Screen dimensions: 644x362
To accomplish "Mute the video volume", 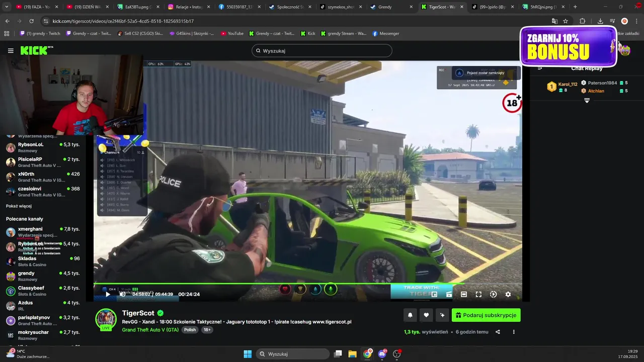I will [x=122, y=294].
